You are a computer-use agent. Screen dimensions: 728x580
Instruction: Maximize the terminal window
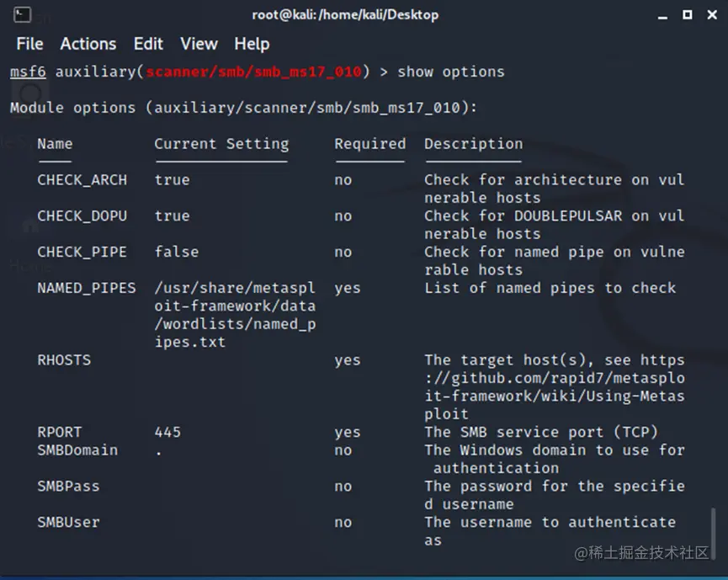(687, 14)
